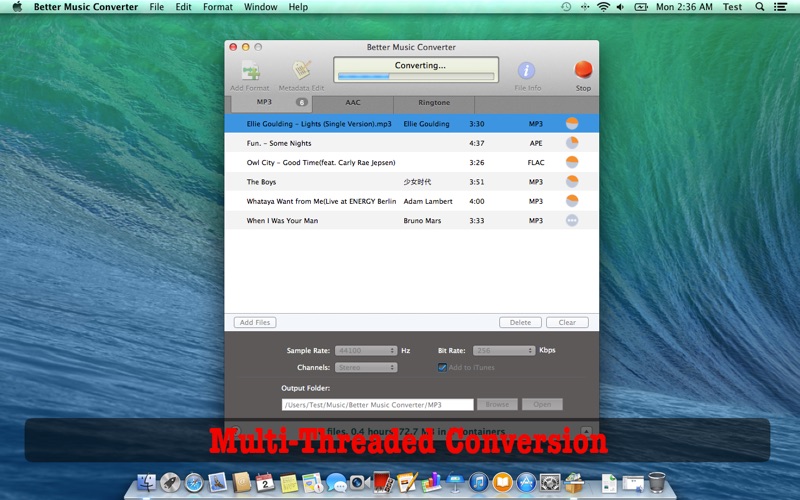Viewport: 800px width, 500px height.
Task: Open the Help menu
Action: [298, 7]
